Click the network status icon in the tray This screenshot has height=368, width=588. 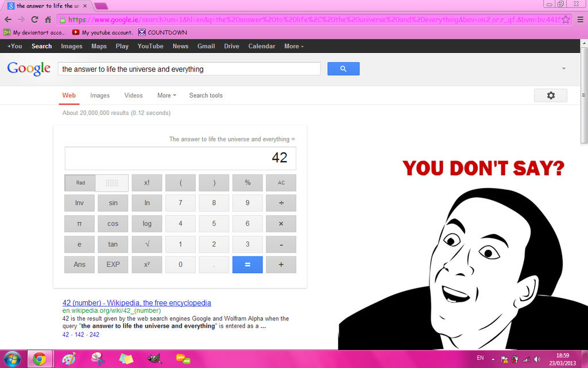[x=526, y=358]
